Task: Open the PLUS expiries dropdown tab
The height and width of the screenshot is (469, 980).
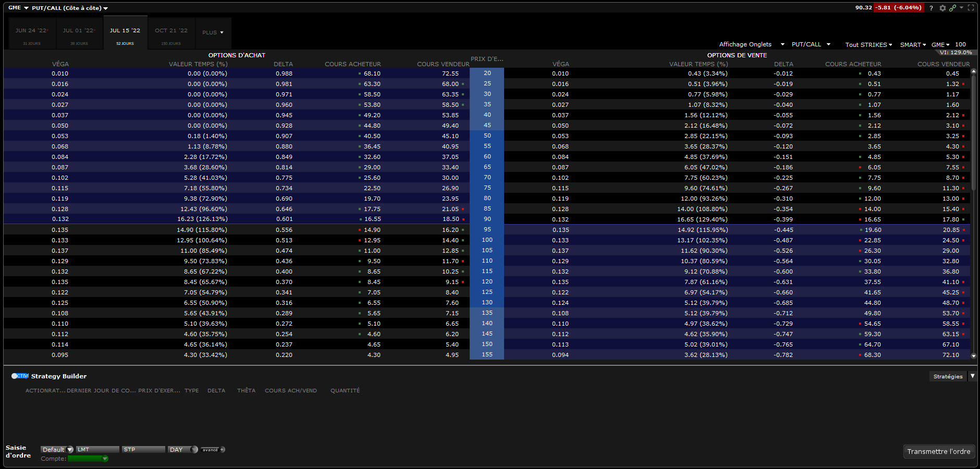Action: click(213, 32)
